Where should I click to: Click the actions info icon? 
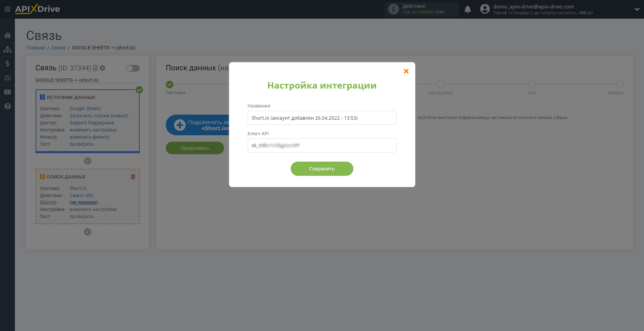[x=393, y=9]
